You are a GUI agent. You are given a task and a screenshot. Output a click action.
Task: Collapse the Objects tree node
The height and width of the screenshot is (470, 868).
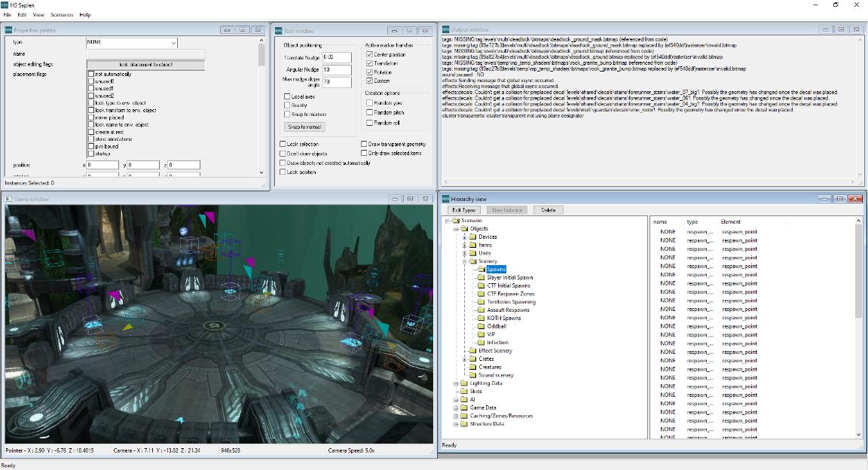click(456, 229)
